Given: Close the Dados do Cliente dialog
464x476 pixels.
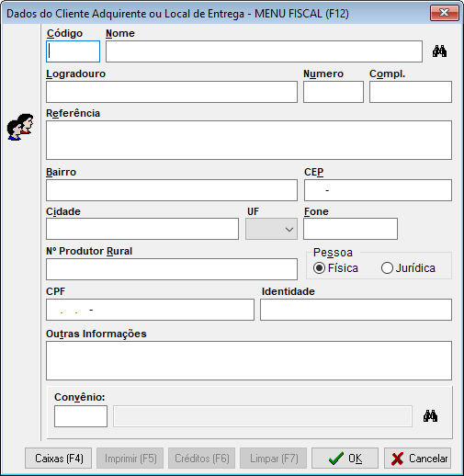Looking at the screenshot, I should point(445,13).
